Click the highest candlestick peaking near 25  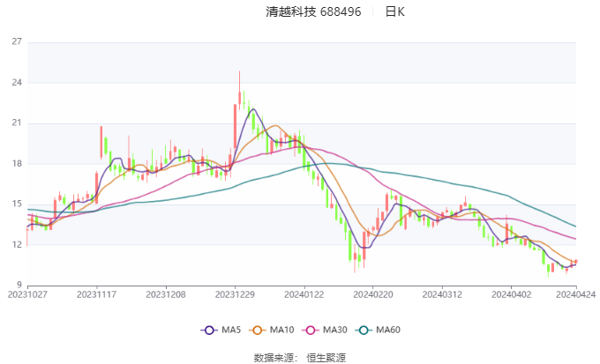239,90
